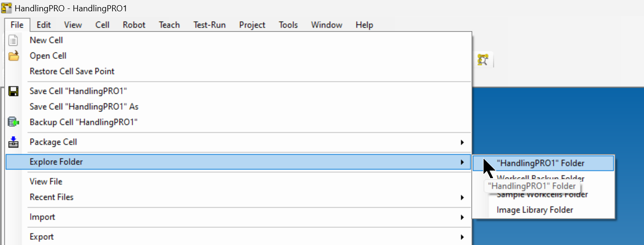Expand the Import submenu arrow
Image resolution: width=644 pixels, height=245 pixels.
(462, 217)
